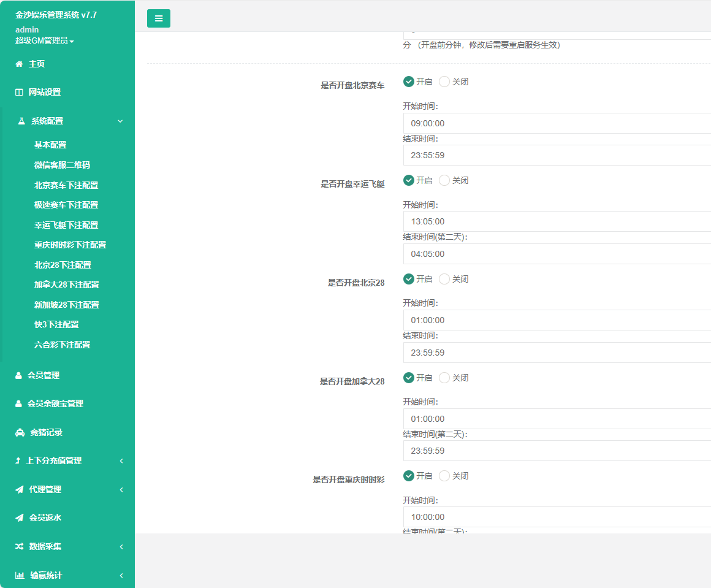This screenshot has width=711, height=588.
Task: Select 关闭 for 是否开盘北京28
Action: 444,279
